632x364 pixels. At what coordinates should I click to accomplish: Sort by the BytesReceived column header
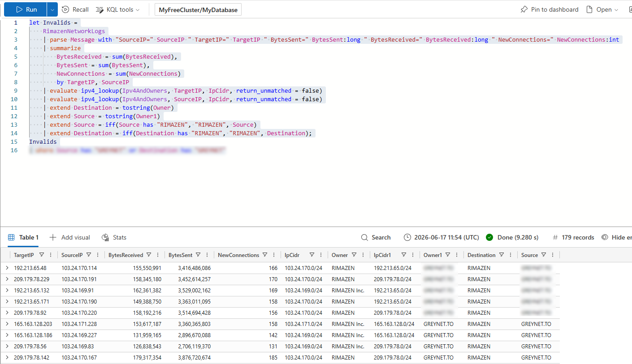click(126, 255)
